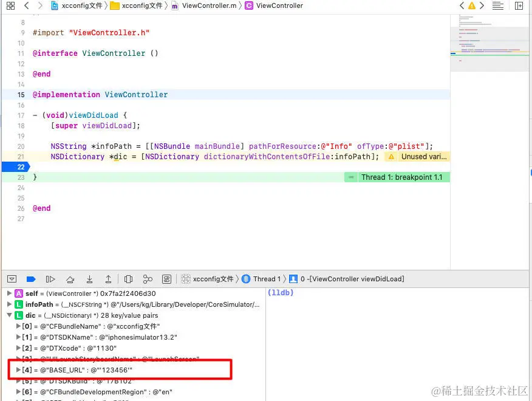Viewport: 532px width, 401px height.
Task: Open environment overrides in debug bar
Action: click(x=166, y=279)
